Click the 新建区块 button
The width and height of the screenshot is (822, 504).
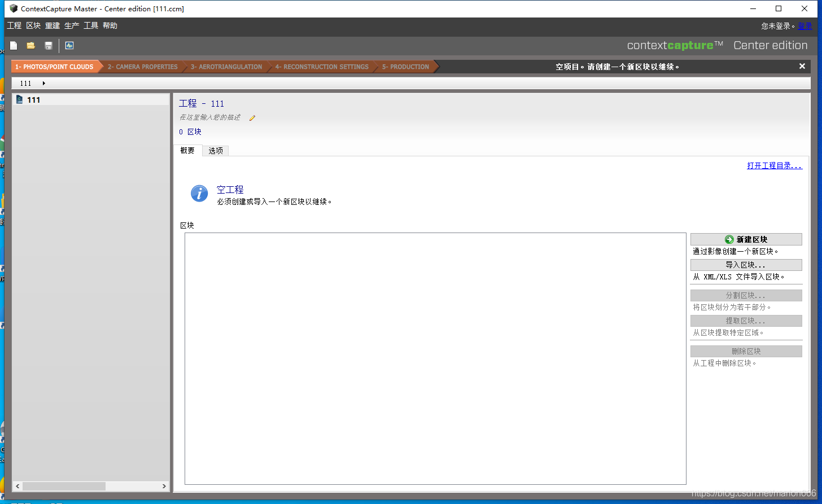[x=746, y=239]
